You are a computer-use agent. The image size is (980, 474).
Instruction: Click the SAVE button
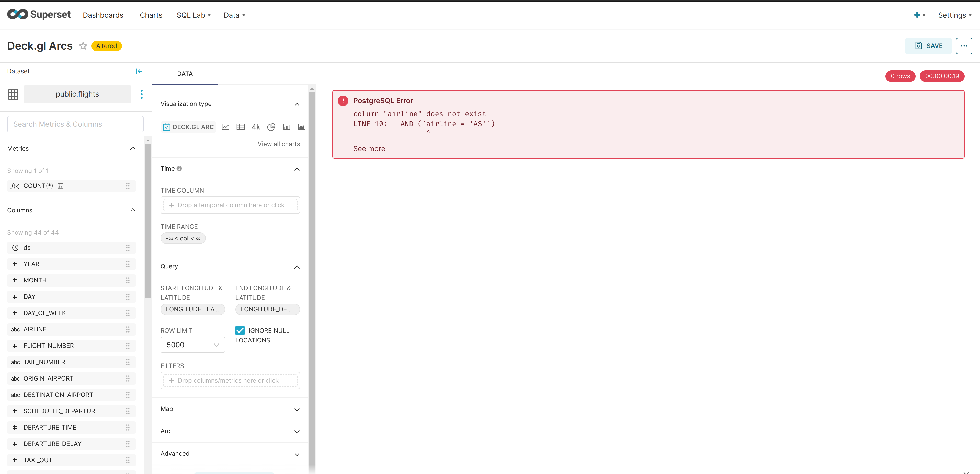click(x=928, y=46)
